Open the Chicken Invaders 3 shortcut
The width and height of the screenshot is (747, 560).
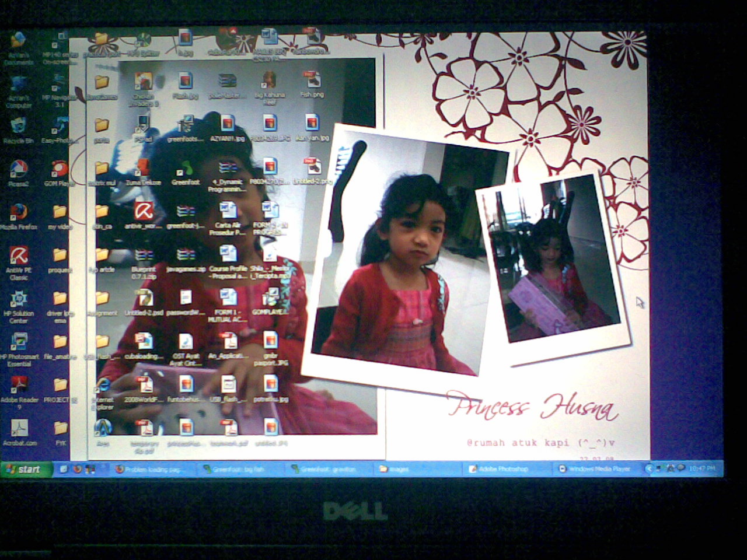144,90
